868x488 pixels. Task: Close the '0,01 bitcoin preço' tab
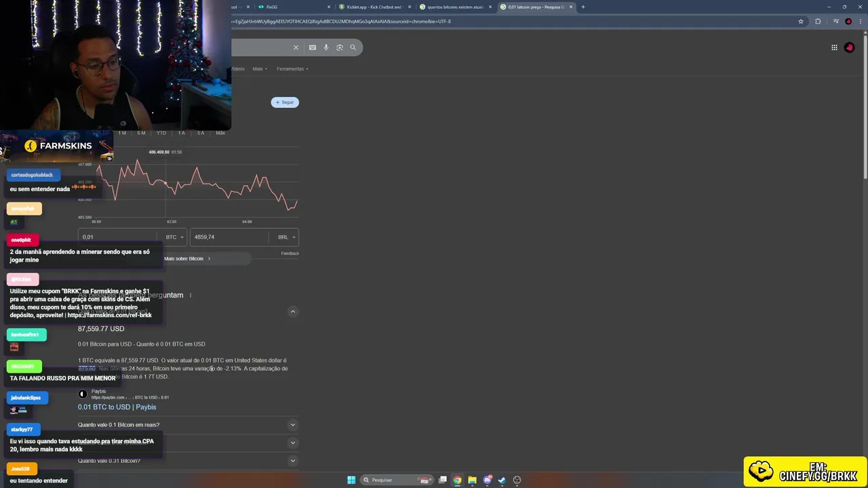tap(572, 7)
